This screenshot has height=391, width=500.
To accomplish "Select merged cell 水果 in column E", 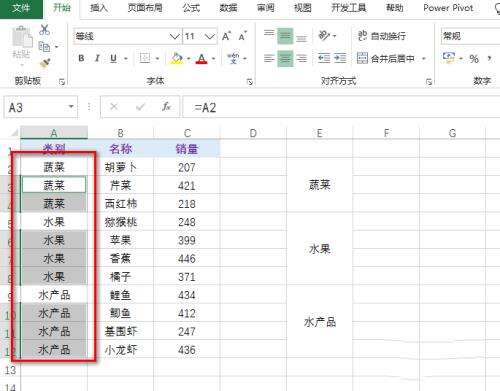I will click(x=319, y=249).
